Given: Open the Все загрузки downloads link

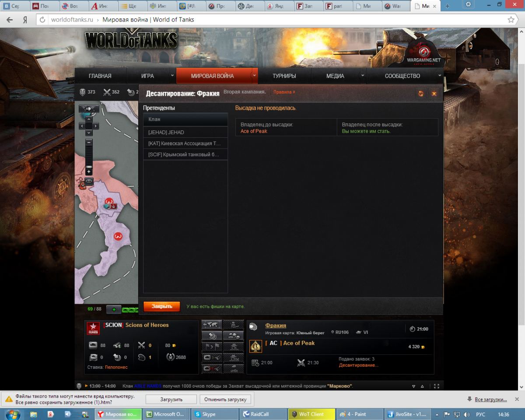Looking at the screenshot, I should (x=491, y=399).
